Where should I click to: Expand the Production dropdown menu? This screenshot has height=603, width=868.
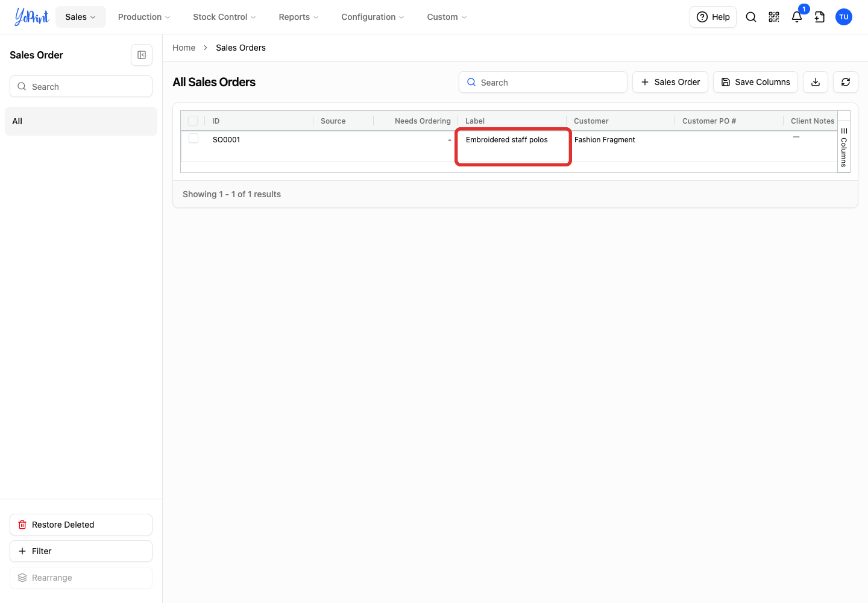click(x=144, y=17)
